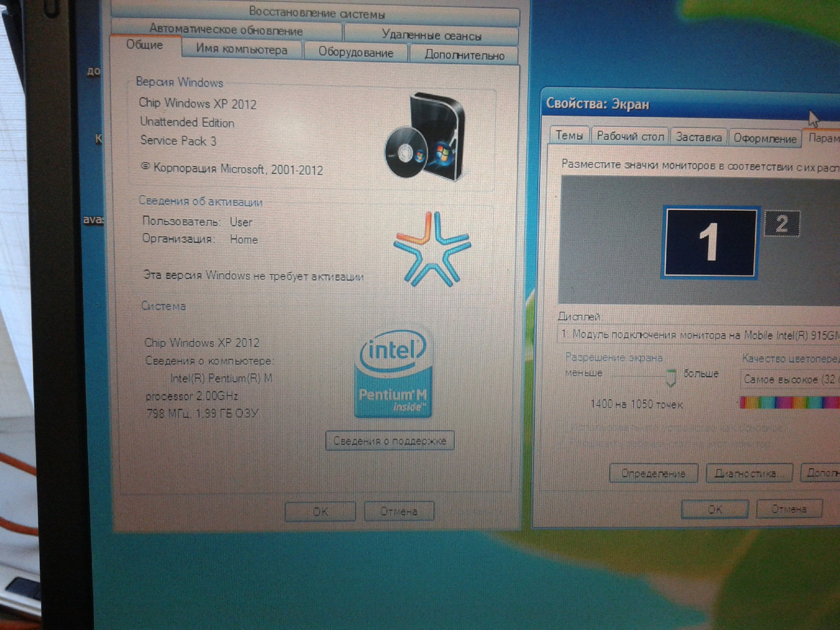
Task: Click the "больше" label beside the resolution slider
Action: tap(701, 373)
